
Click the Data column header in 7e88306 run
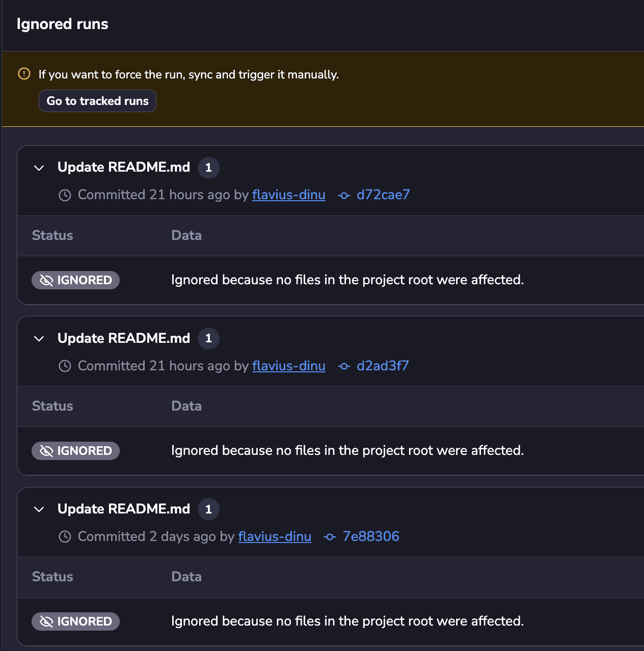(x=186, y=577)
